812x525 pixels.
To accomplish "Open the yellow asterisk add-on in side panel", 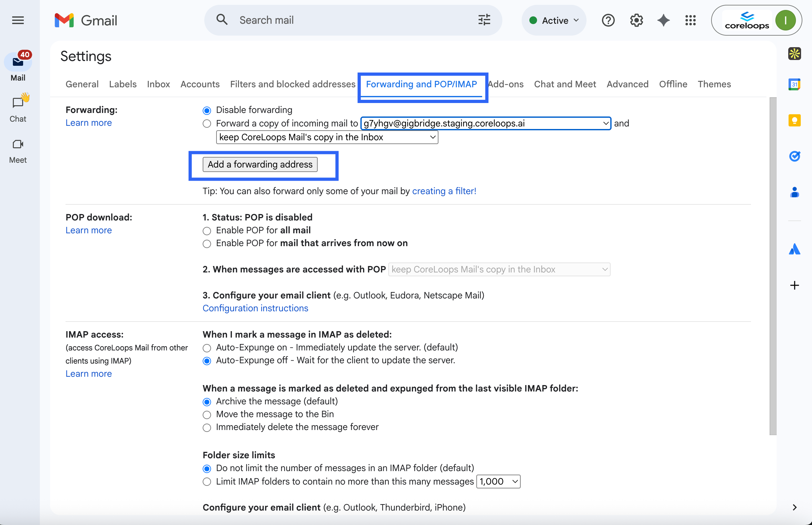I will 794,54.
